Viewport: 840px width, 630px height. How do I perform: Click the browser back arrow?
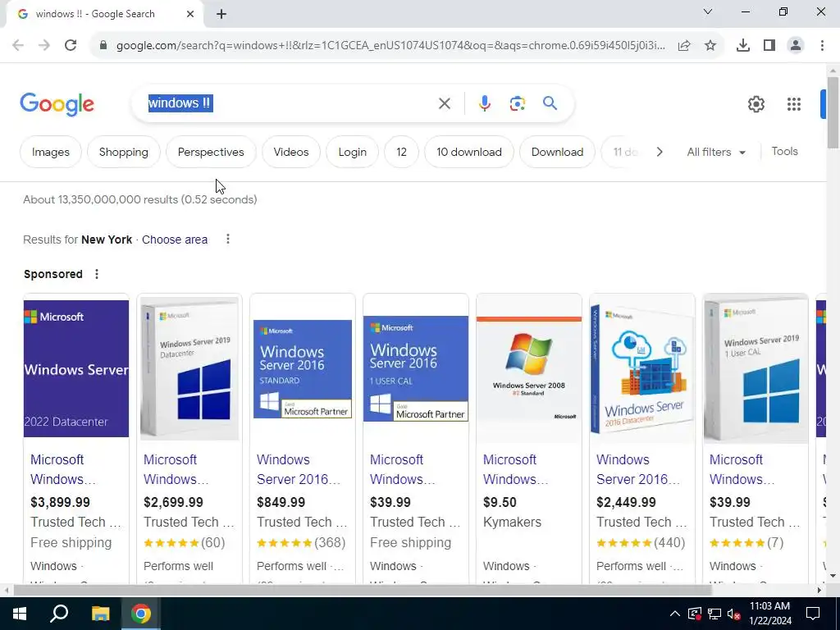coord(18,46)
